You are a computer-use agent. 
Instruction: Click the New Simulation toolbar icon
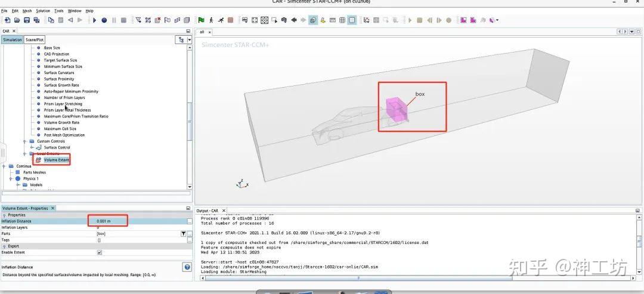pyautogui.click(x=7, y=20)
